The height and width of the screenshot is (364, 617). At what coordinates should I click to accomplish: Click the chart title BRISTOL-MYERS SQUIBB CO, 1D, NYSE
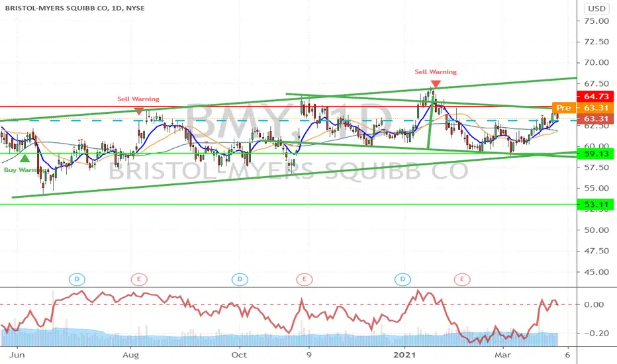click(x=75, y=8)
